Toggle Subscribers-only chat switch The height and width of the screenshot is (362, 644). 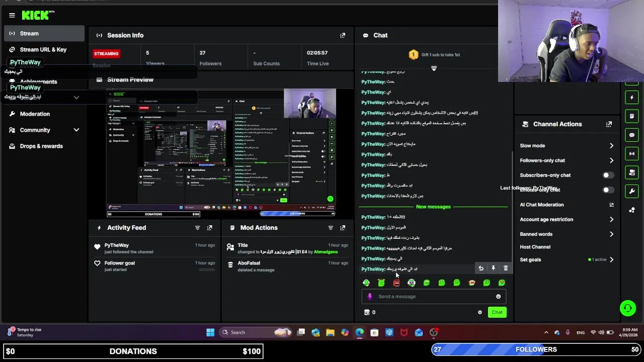(x=608, y=175)
